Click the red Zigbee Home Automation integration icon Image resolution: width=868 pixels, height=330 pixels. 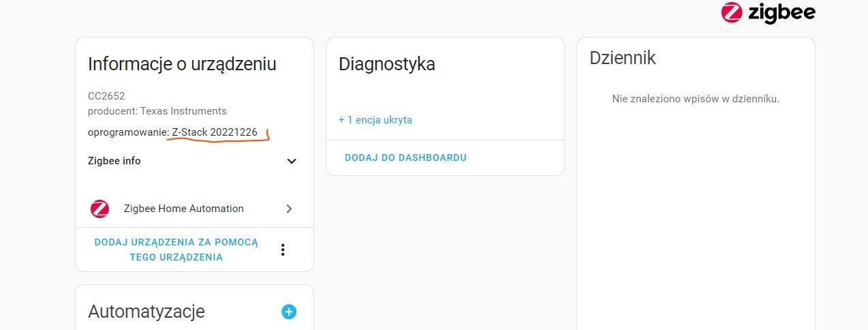click(x=99, y=209)
